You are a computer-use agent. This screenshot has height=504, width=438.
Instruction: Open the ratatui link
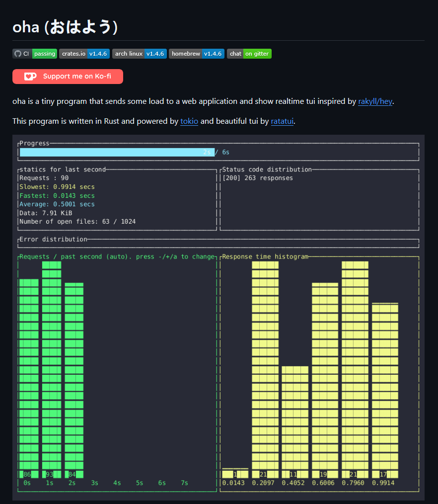(282, 121)
